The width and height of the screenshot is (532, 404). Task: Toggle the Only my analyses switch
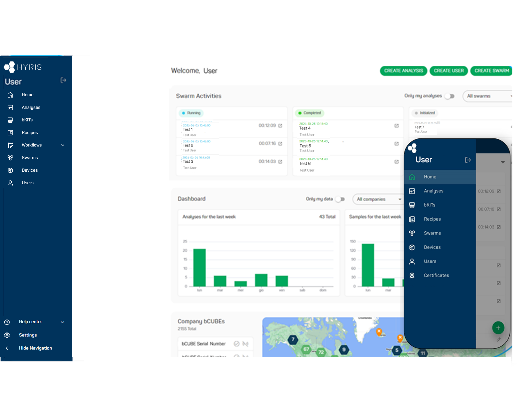coord(449,96)
